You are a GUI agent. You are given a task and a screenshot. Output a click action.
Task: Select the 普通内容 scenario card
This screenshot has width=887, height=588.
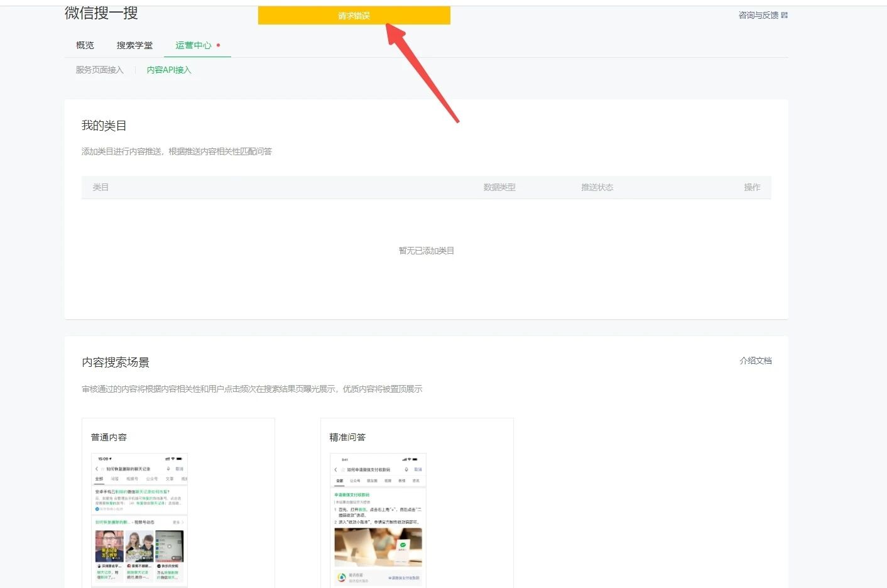click(178, 503)
